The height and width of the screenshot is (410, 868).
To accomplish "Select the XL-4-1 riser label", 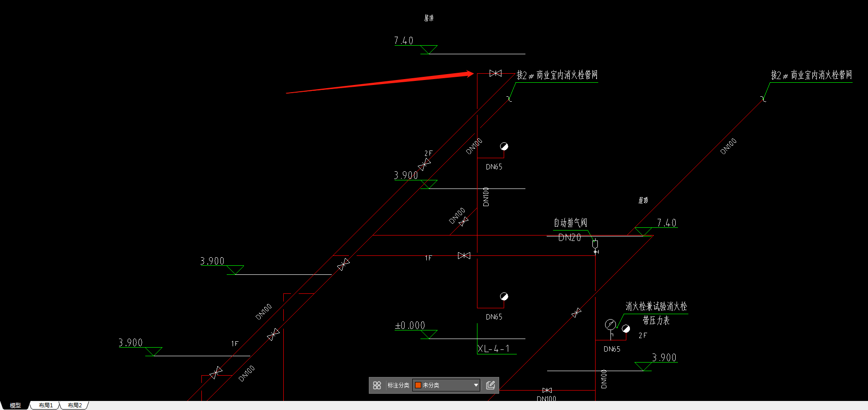I will click(494, 349).
